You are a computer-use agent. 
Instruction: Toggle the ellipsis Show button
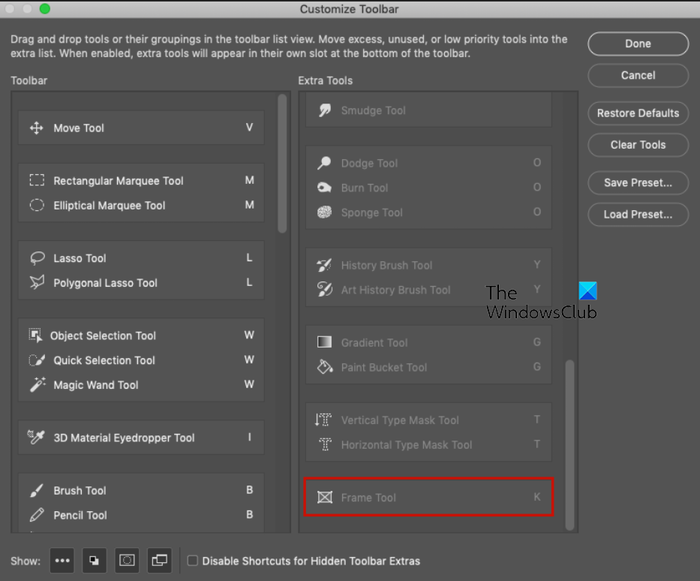(62, 561)
